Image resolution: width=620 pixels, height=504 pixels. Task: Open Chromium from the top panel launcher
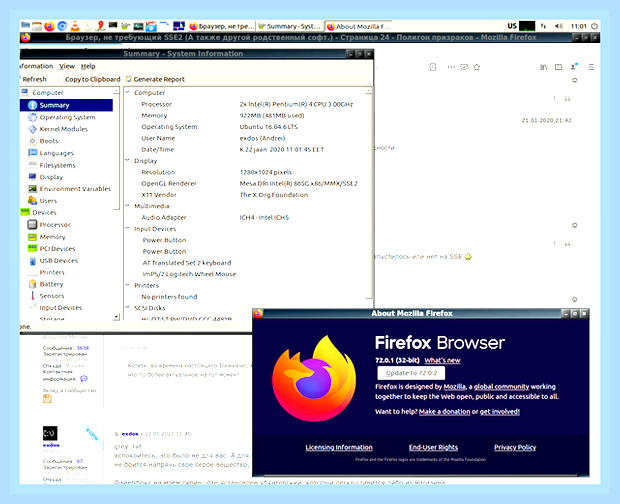pos(62,26)
